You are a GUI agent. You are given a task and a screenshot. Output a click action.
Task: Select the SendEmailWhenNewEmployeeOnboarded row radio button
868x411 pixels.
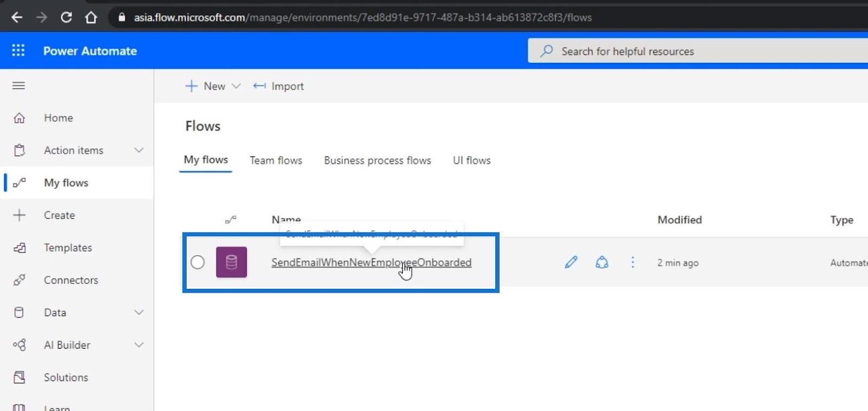tap(197, 262)
